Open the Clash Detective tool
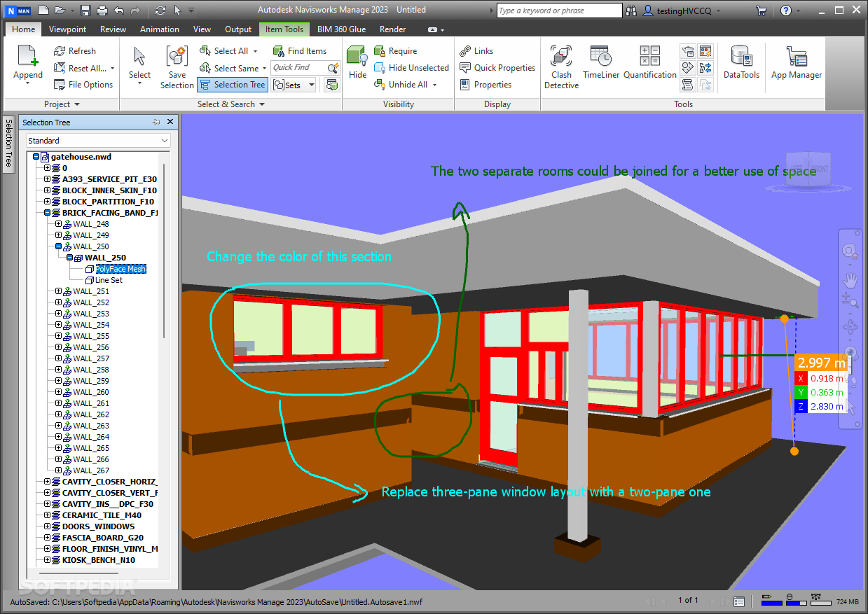The height and width of the screenshot is (614, 868). click(x=561, y=67)
